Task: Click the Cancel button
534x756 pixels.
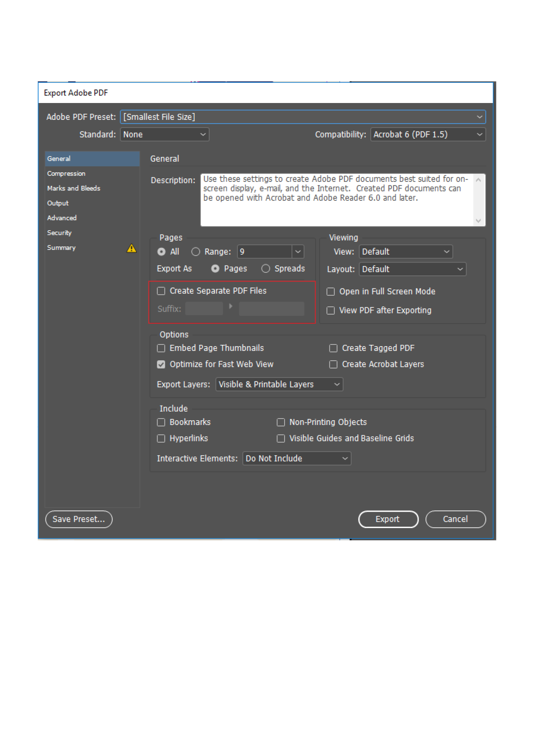Action: pos(456,519)
